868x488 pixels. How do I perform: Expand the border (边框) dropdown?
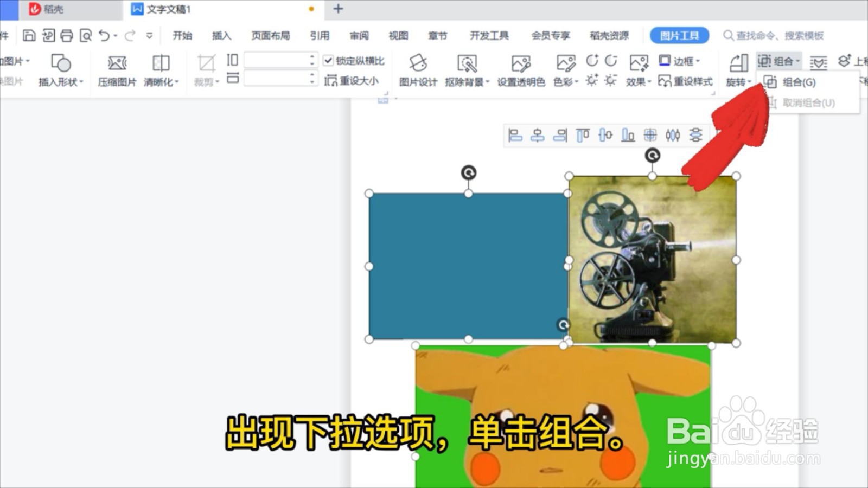click(698, 61)
